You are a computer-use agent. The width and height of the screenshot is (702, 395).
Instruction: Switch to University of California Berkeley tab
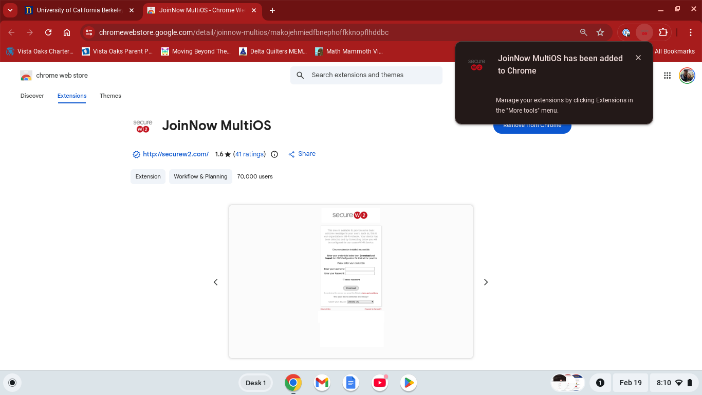[x=80, y=10]
